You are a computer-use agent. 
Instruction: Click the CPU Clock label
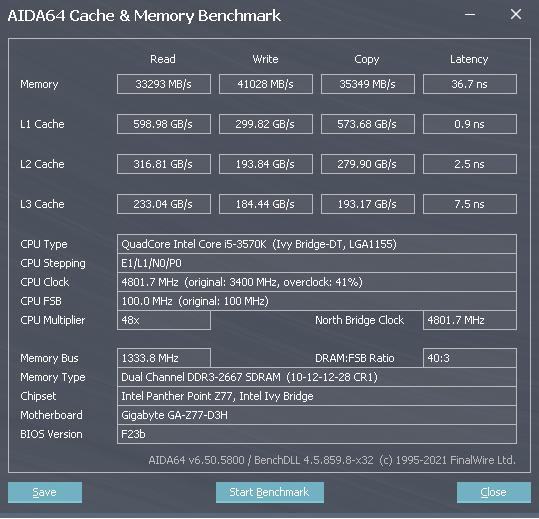tap(45, 282)
